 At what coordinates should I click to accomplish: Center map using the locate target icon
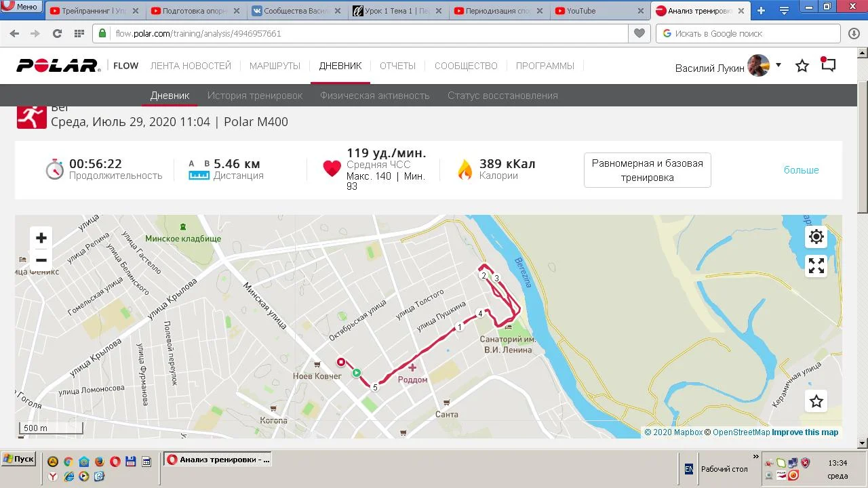pyautogui.click(x=816, y=237)
